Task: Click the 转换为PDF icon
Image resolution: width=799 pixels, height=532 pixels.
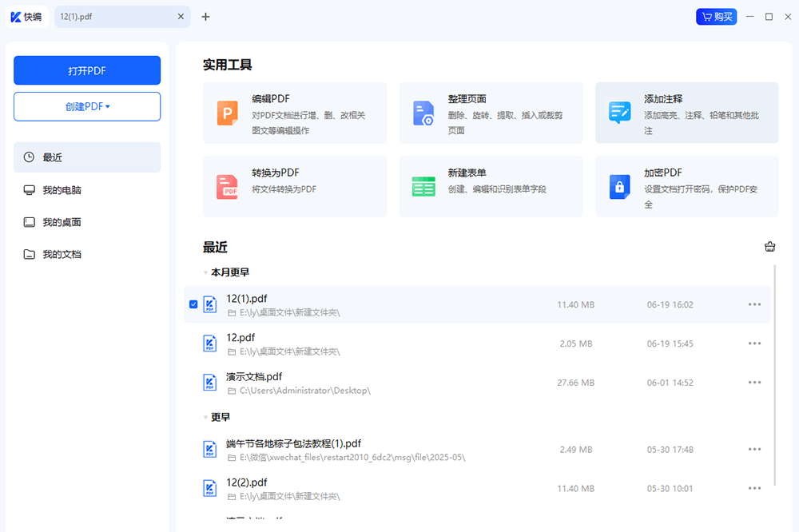Action: pyautogui.click(x=228, y=187)
